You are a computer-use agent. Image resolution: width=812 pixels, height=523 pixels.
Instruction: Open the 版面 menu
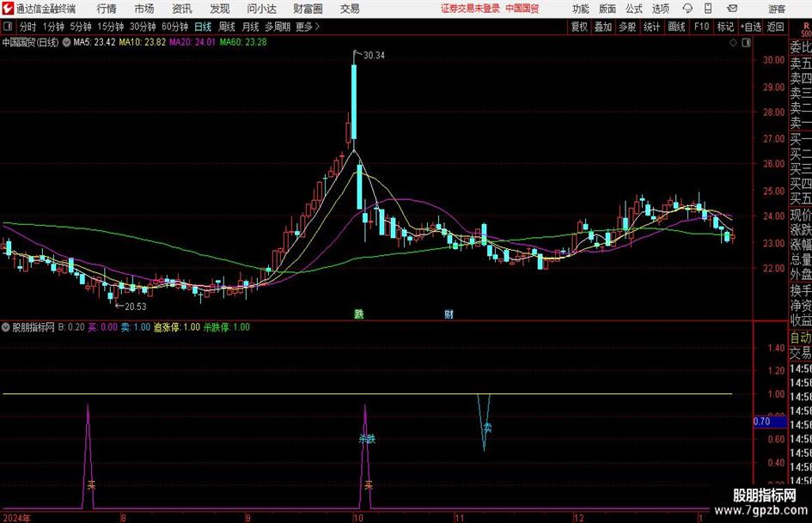[x=607, y=9]
